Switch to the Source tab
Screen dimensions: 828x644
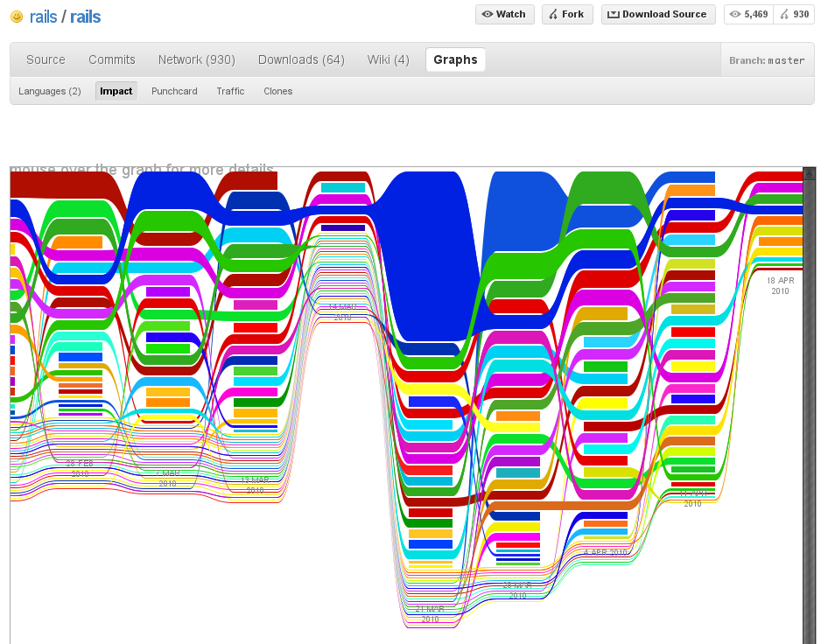(x=46, y=59)
